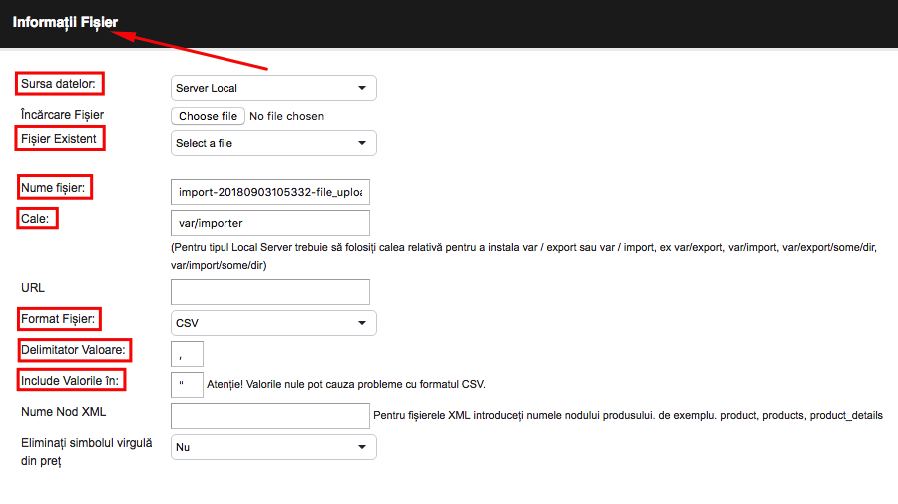
Task: Click the Include Valorile în quote field
Action: pyautogui.click(x=187, y=385)
